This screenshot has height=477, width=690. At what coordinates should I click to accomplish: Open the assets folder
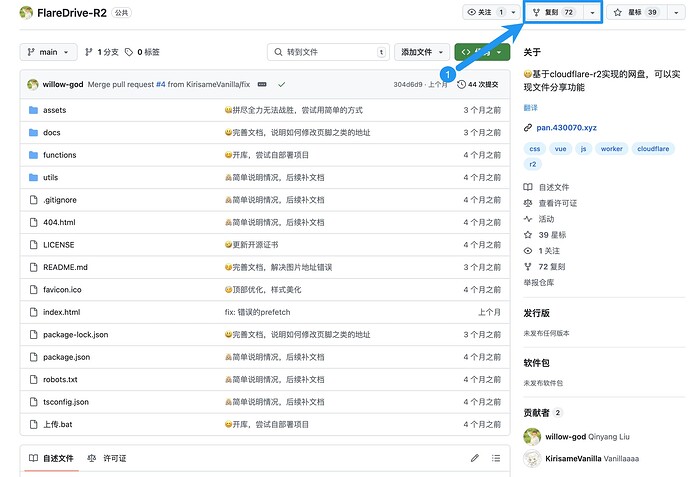coord(55,109)
